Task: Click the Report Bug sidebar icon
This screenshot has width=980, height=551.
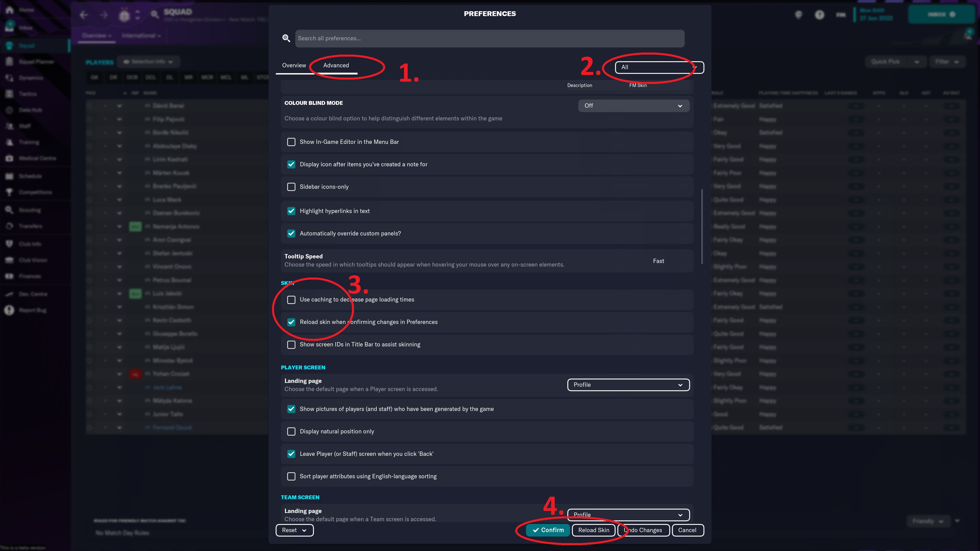Action: [9, 310]
